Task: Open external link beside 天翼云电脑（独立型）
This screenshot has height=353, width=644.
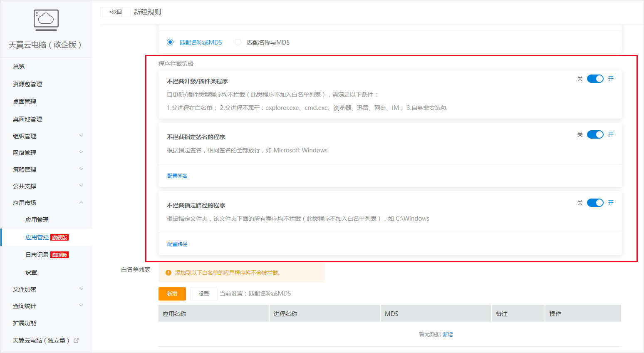Action: (x=76, y=340)
